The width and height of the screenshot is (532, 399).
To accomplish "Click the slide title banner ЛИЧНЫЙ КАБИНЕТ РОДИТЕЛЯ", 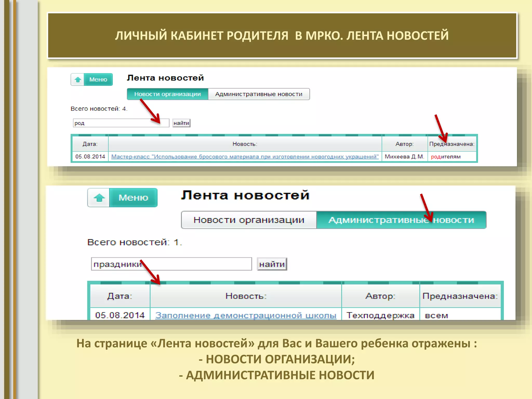I will click(x=282, y=35).
